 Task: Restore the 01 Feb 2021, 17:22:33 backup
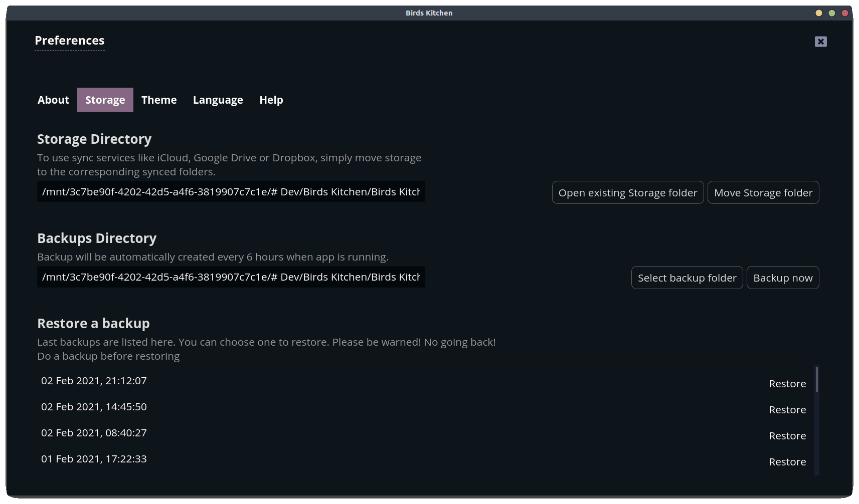pyautogui.click(x=787, y=462)
